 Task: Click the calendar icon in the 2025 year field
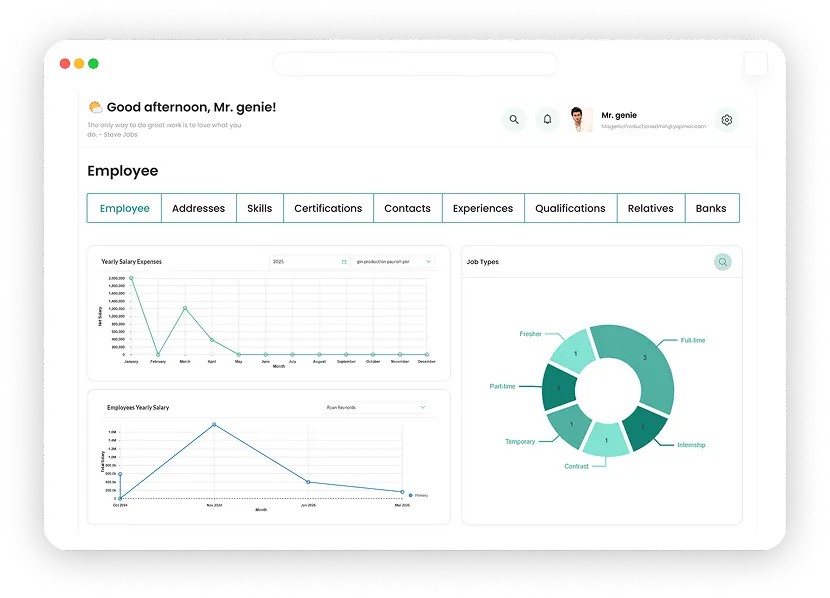(x=344, y=262)
